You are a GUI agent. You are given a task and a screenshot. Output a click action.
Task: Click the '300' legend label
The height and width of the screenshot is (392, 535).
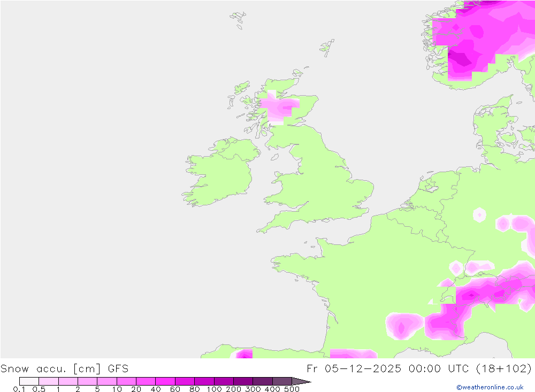click(x=253, y=389)
